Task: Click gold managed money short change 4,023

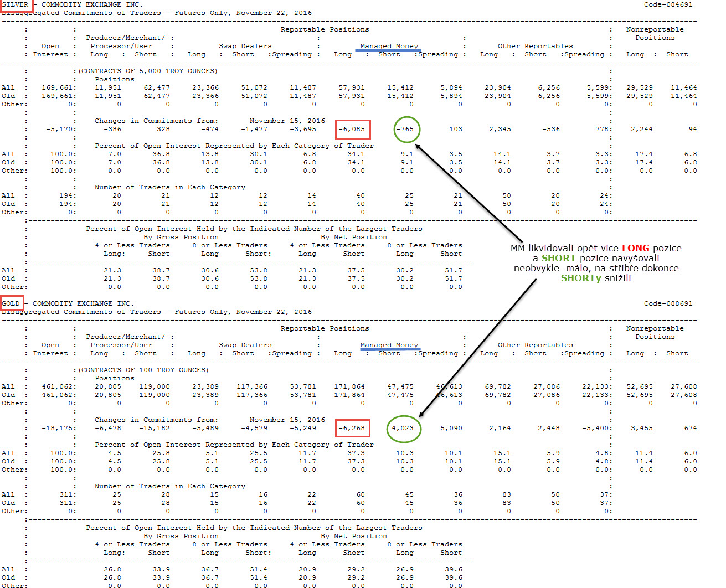Action: tap(403, 428)
